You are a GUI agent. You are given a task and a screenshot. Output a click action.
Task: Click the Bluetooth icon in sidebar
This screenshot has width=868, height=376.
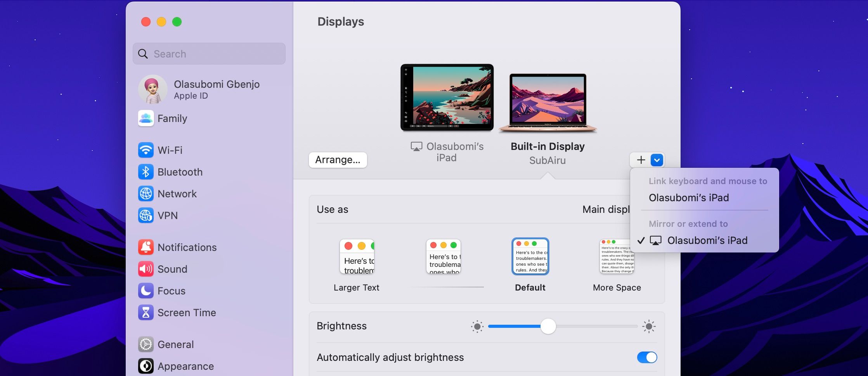pyautogui.click(x=146, y=172)
